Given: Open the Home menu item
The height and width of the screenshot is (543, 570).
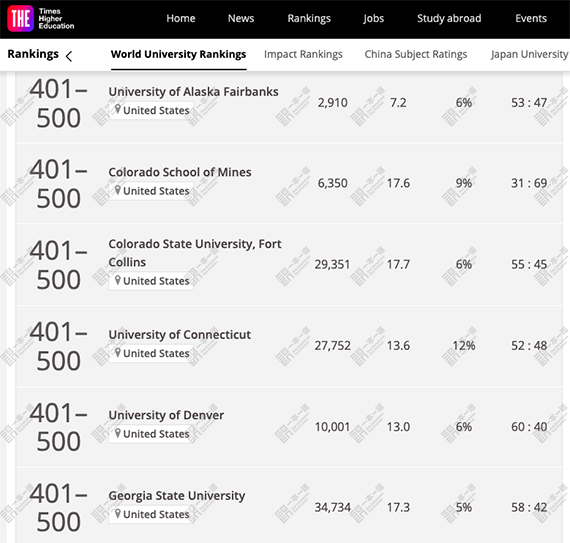Looking at the screenshot, I should 181,18.
